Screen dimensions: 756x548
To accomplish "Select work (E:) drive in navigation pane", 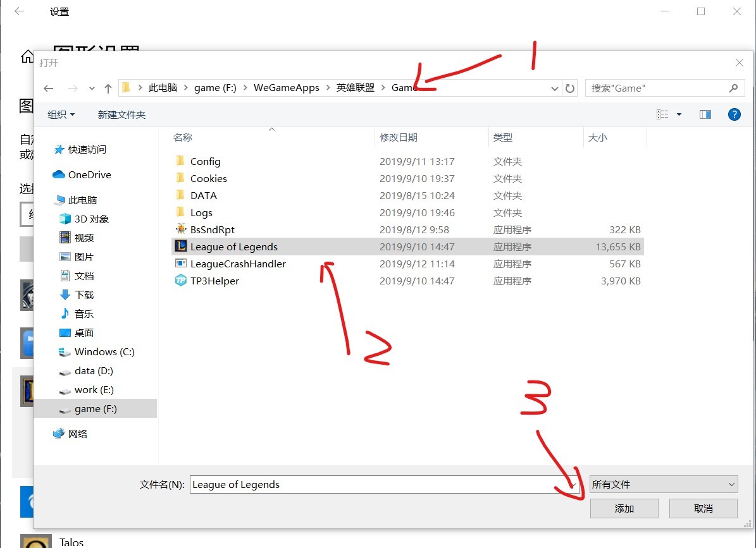I will (94, 389).
